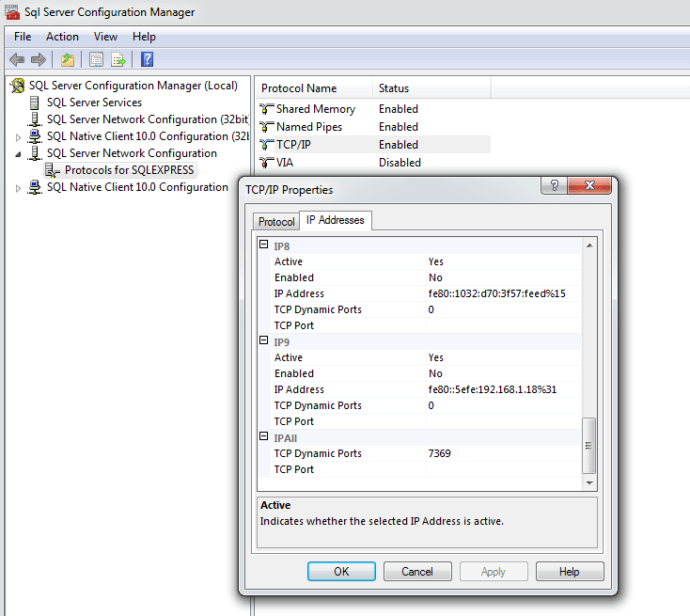Click the Apply button
This screenshot has height=616, width=690.
[494, 572]
